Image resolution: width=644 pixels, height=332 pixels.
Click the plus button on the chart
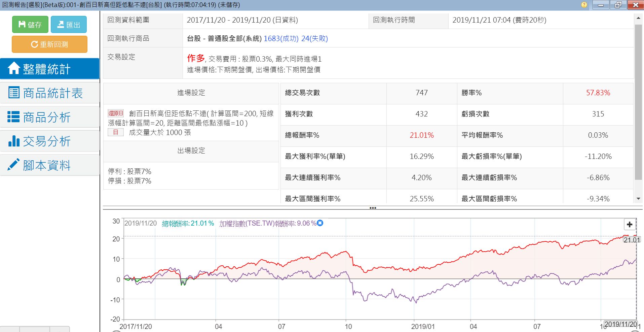pyautogui.click(x=630, y=224)
